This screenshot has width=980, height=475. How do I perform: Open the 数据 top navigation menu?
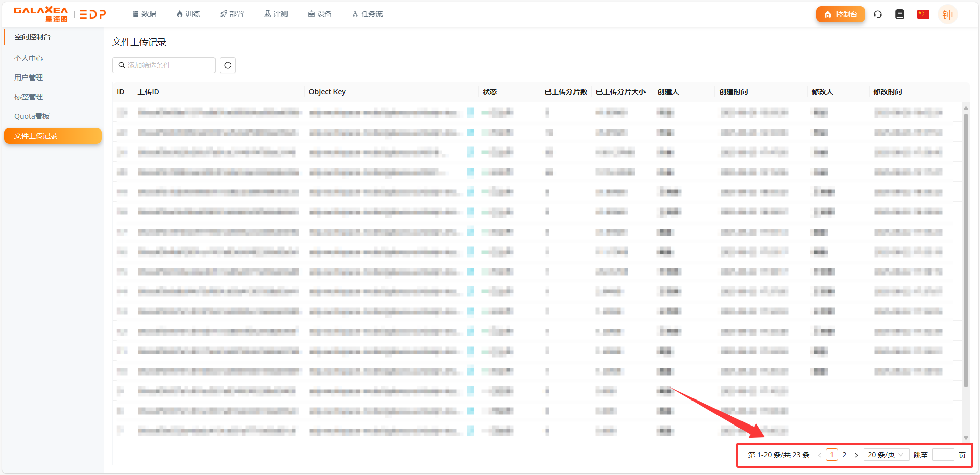(x=145, y=14)
